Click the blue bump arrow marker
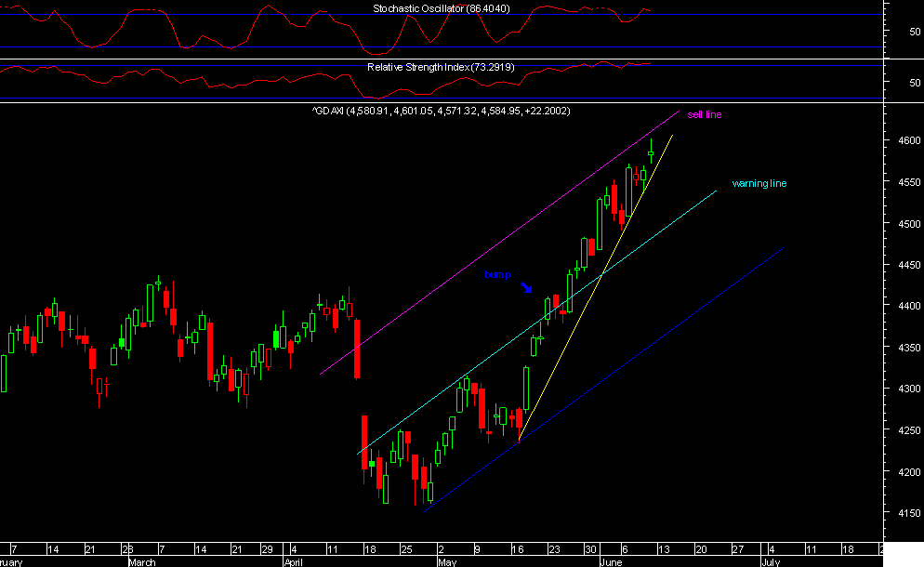 (x=528, y=285)
